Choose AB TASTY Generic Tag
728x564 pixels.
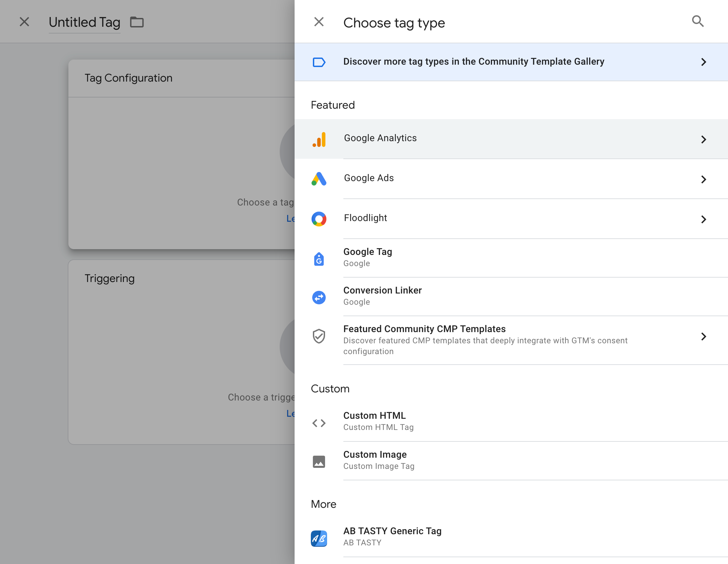(511, 537)
